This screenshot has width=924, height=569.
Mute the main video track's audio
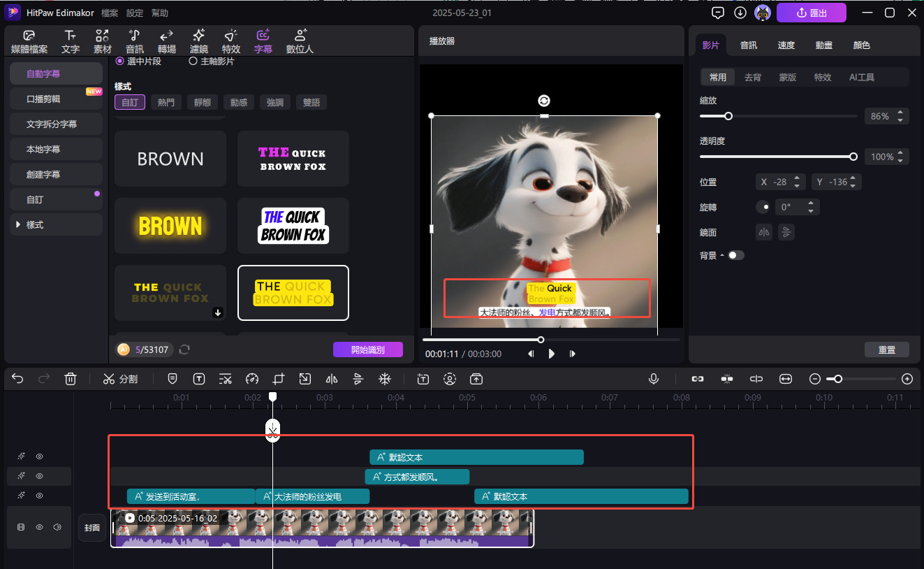[x=57, y=527]
